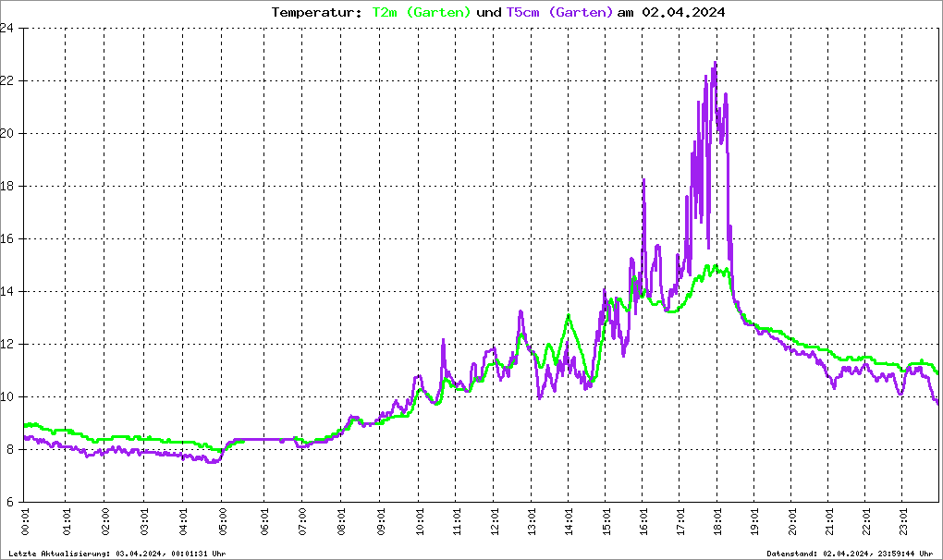943x560 pixels.
Task: Click the purple 'T5cm (Garten)' legend label
Action: 559,12
